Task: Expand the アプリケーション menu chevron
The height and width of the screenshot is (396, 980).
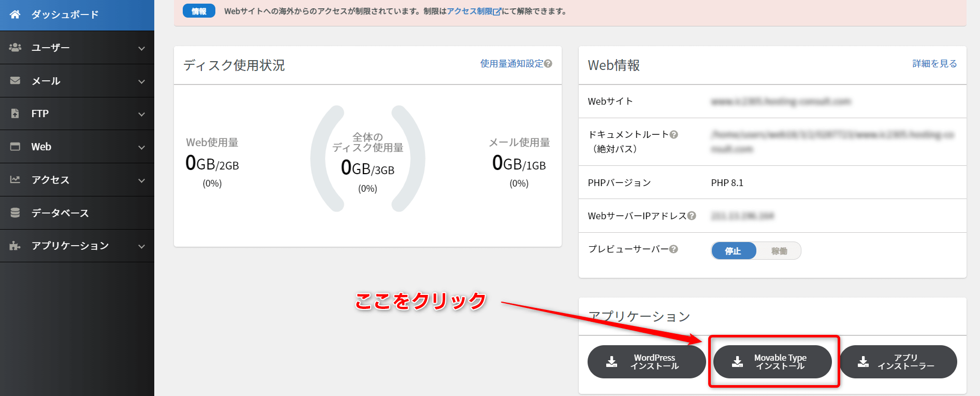Action: coord(141,246)
